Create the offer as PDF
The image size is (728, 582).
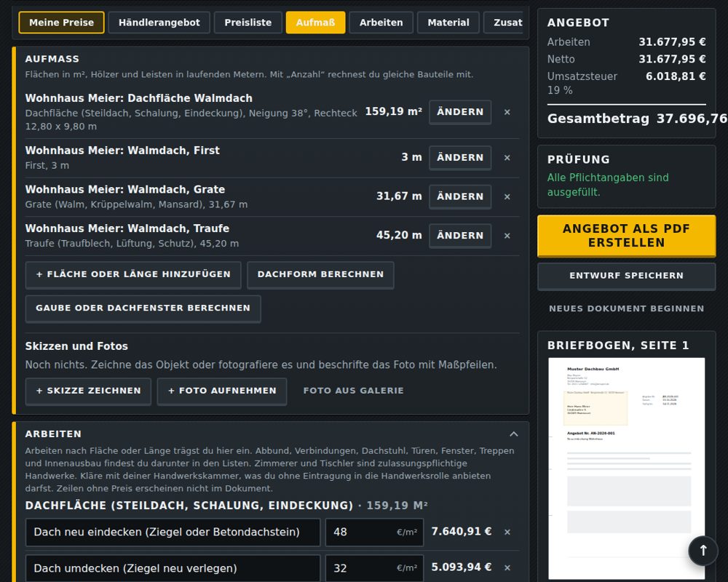tap(626, 236)
